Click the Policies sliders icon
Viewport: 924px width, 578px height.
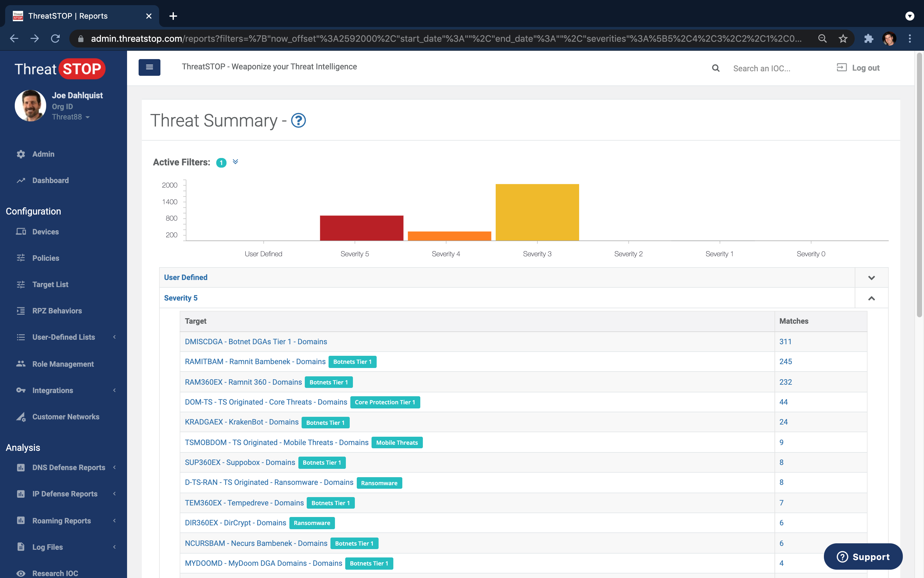point(21,258)
